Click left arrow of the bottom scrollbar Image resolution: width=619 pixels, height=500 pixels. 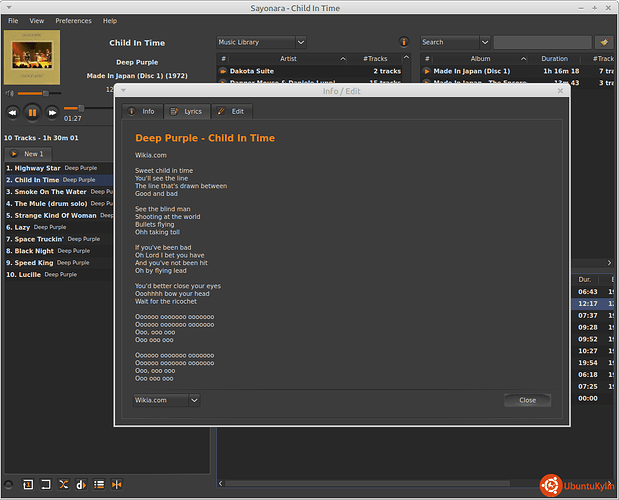[x=220, y=483]
